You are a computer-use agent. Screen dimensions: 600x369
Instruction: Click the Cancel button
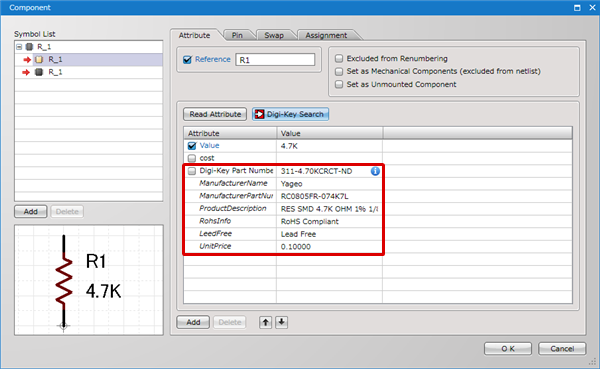[x=562, y=349]
